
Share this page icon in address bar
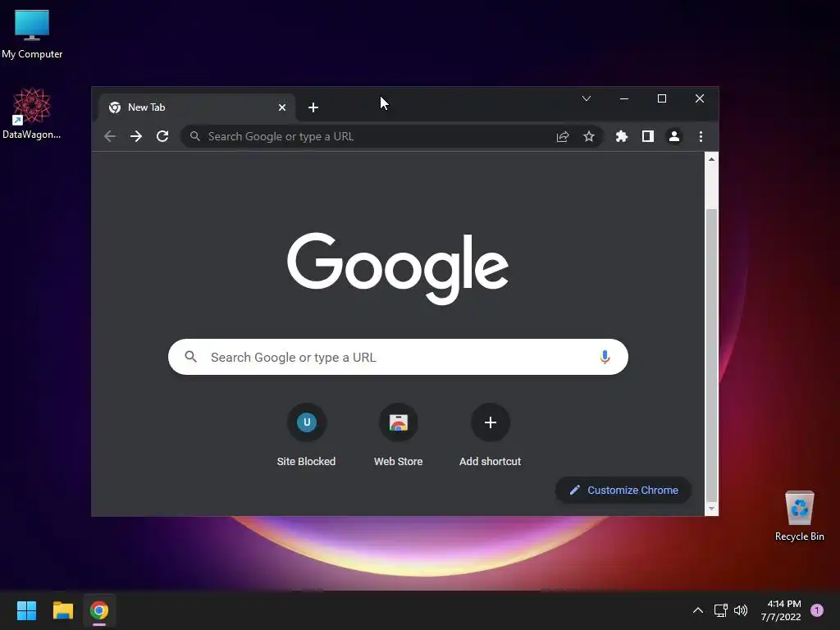[x=563, y=137]
